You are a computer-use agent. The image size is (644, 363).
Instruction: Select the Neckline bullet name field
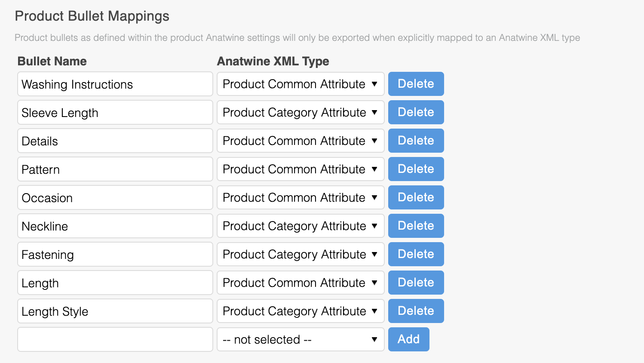tap(115, 226)
